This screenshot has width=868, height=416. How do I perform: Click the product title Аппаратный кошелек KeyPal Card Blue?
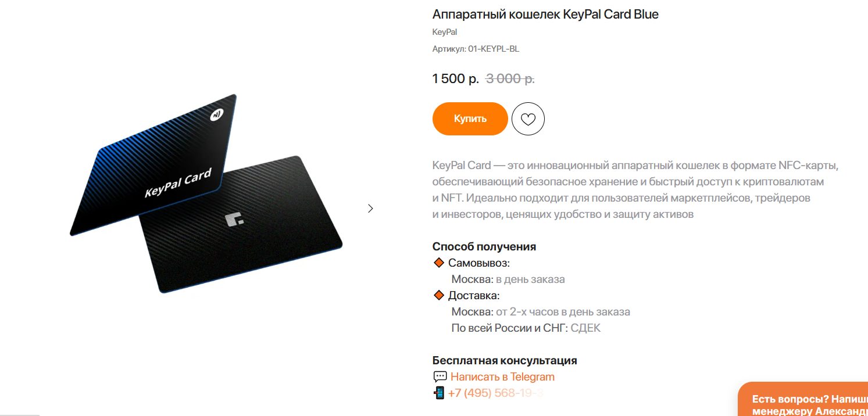[545, 15]
